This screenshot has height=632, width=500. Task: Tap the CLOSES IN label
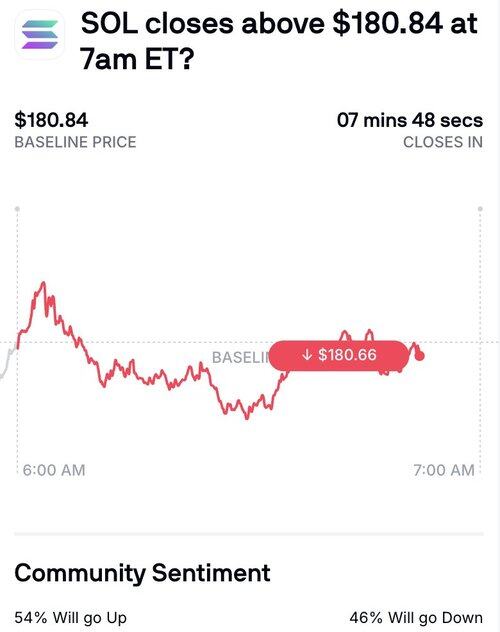[443, 142]
